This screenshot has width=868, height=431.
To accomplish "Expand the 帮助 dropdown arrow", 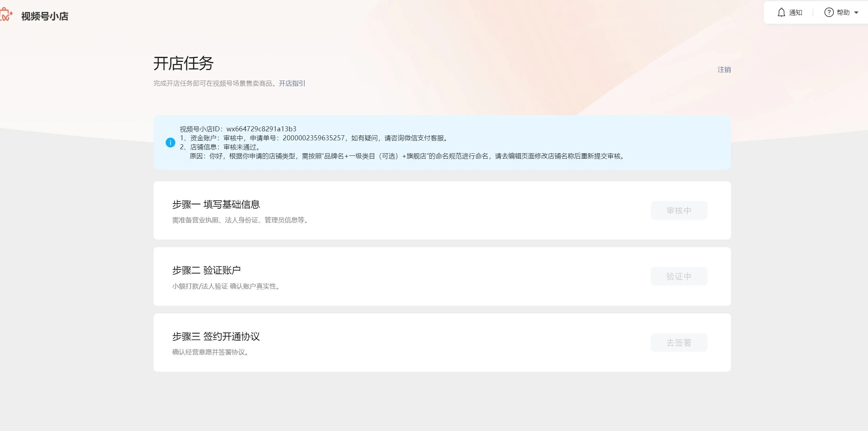I will tap(856, 13).
